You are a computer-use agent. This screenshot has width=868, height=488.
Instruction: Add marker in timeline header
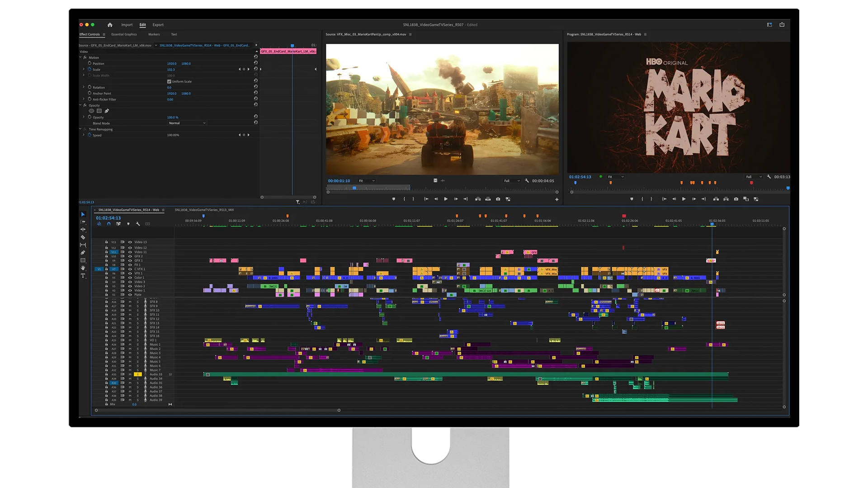[x=128, y=224]
